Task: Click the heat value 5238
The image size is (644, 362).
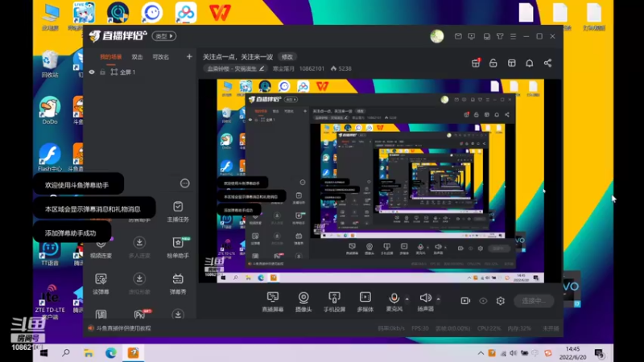Action: click(341, 68)
